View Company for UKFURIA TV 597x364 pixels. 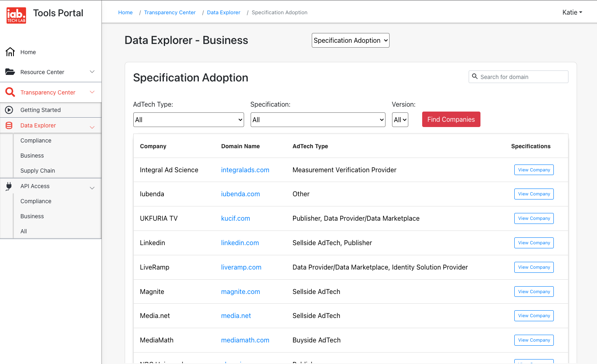[x=534, y=218]
